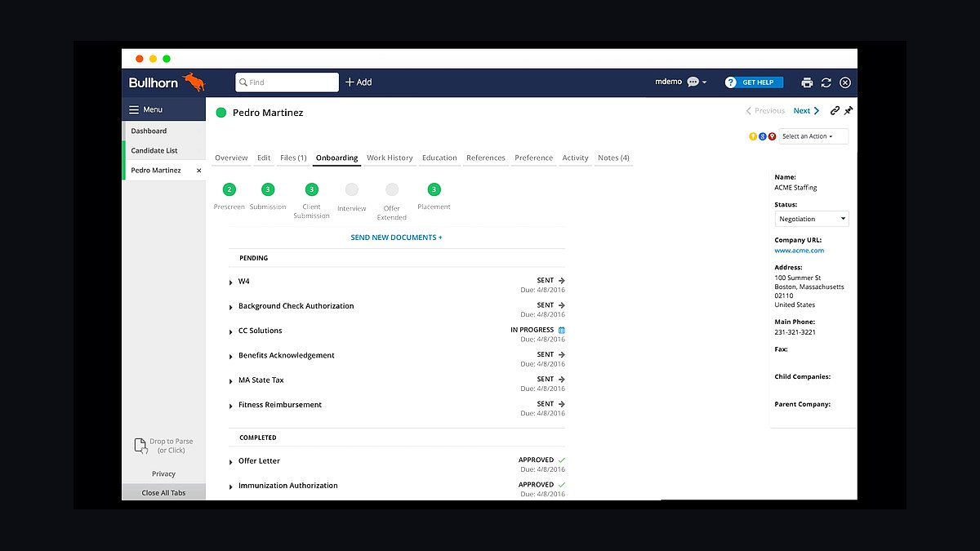
Task: Expand the MA State Tax row
Action: tap(231, 381)
